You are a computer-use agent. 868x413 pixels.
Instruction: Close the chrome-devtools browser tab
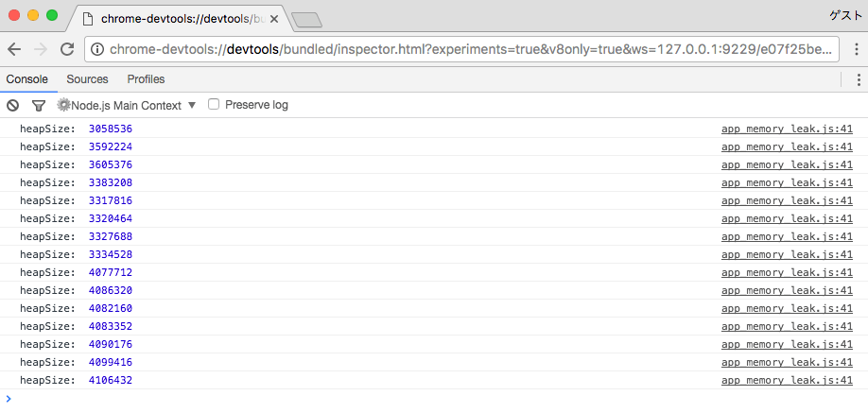click(x=274, y=20)
